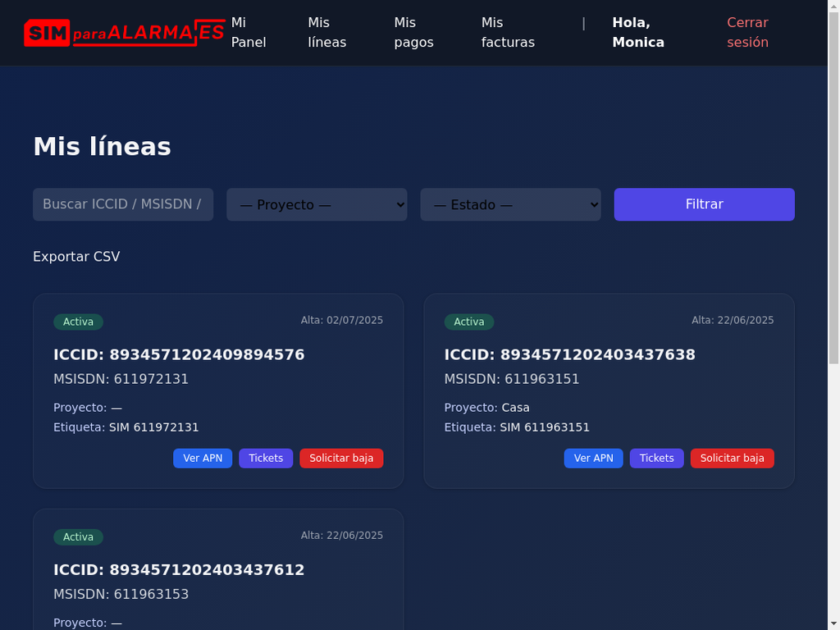Image resolution: width=840 pixels, height=630 pixels.
Task: Click Alta: 02/07/2025 date
Action: [x=342, y=321]
